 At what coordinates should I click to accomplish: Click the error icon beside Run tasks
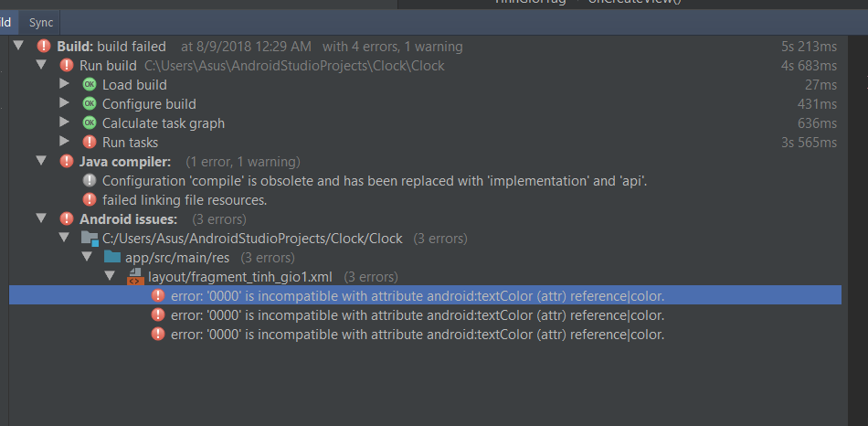click(89, 142)
